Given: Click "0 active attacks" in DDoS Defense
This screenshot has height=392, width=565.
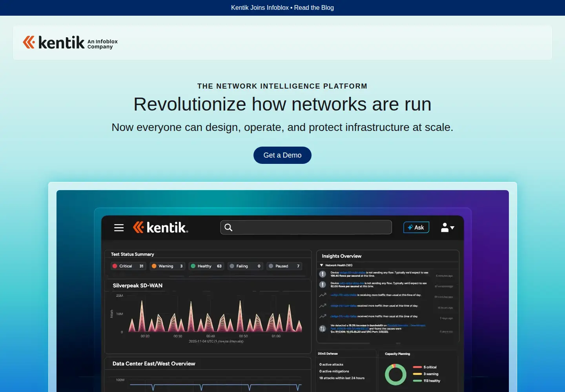Looking at the screenshot, I should click(332, 365).
